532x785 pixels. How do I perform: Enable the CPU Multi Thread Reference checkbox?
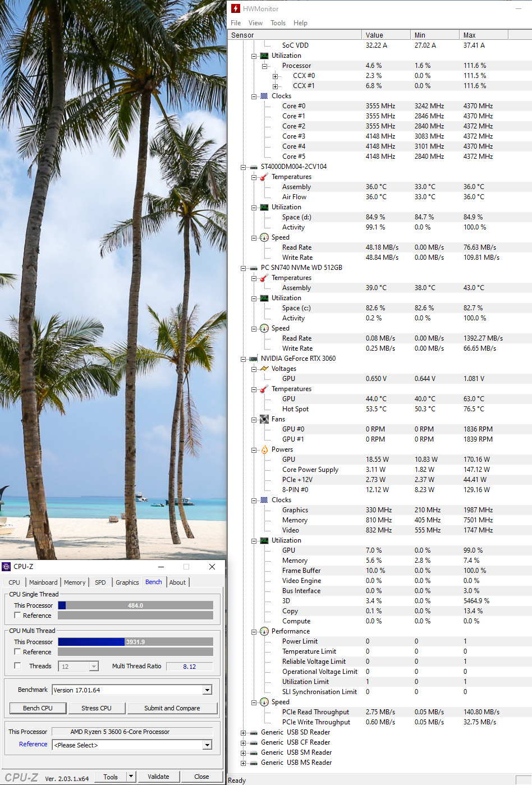[17, 651]
